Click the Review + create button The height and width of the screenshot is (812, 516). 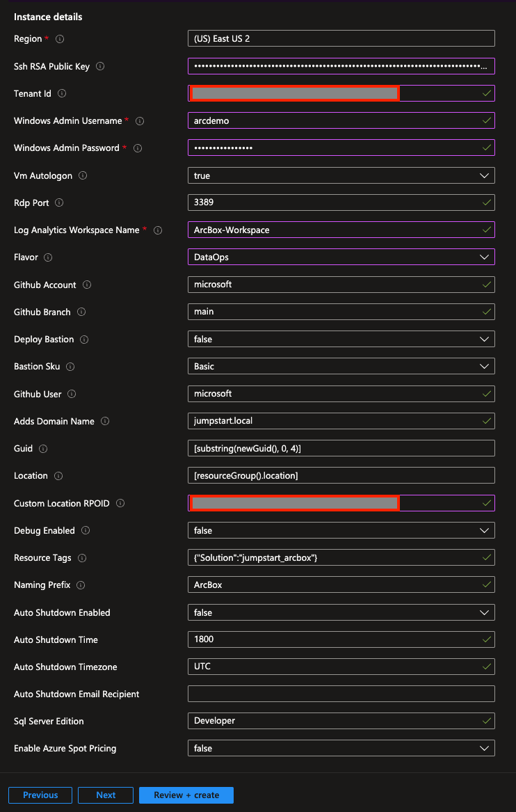[x=186, y=795]
